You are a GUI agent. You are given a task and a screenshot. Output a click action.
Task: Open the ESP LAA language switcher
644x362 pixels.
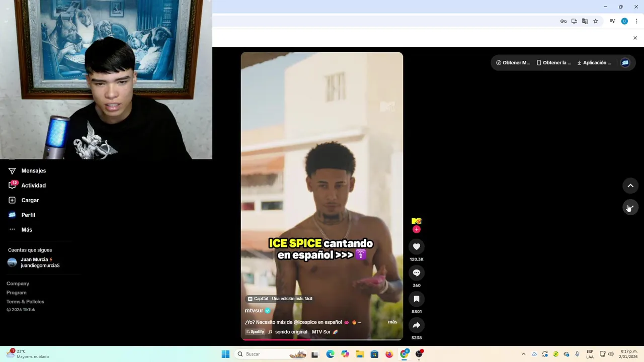tap(590, 354)
